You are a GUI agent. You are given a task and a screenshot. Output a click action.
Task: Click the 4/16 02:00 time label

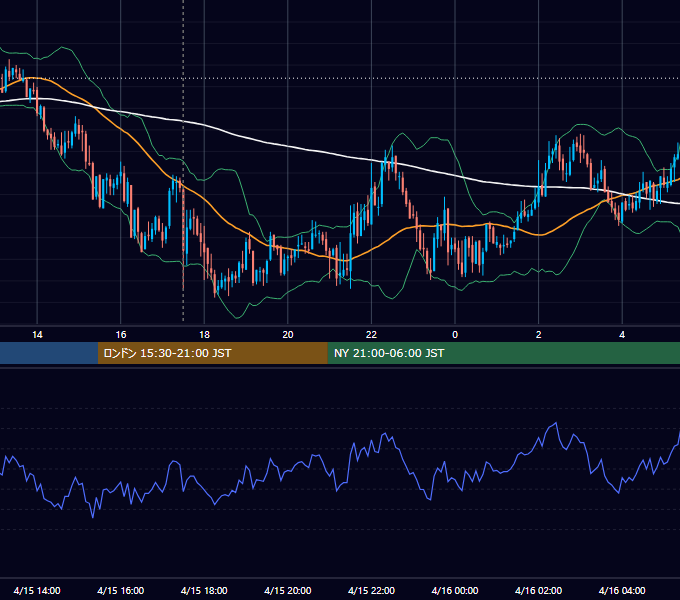tap(538, 590)
